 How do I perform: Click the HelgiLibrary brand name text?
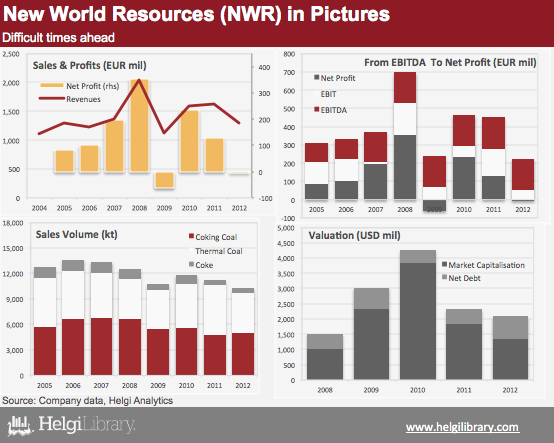pos(87,425)
